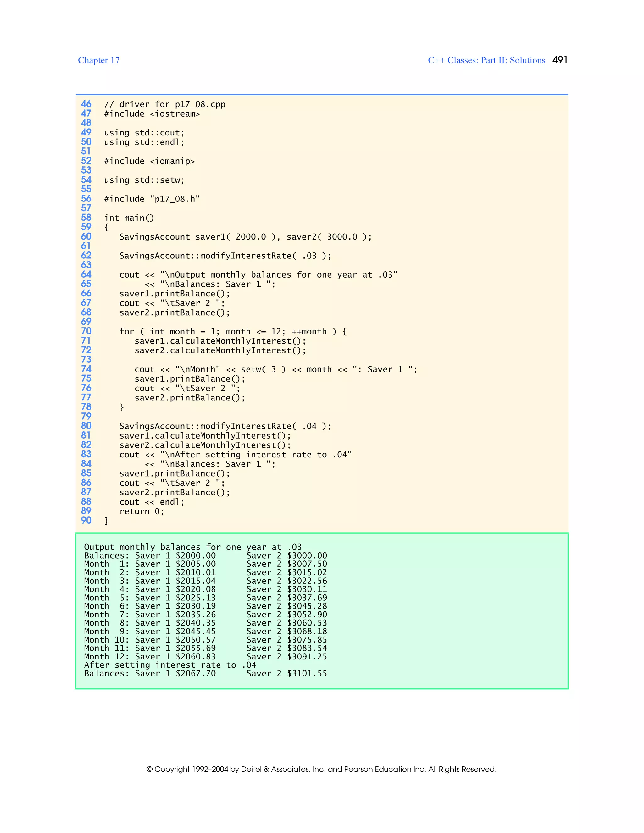Click 'Month 1' output row

206,564
